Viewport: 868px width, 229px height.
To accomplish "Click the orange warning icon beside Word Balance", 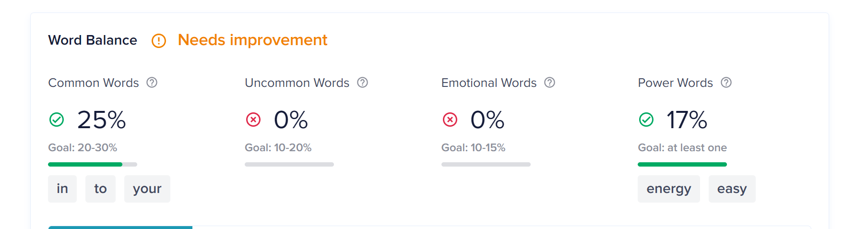I will point(159,41).
